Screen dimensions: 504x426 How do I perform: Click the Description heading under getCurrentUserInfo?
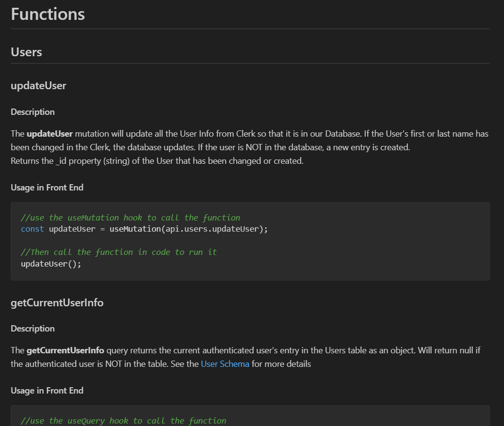[x=33, y=329]
